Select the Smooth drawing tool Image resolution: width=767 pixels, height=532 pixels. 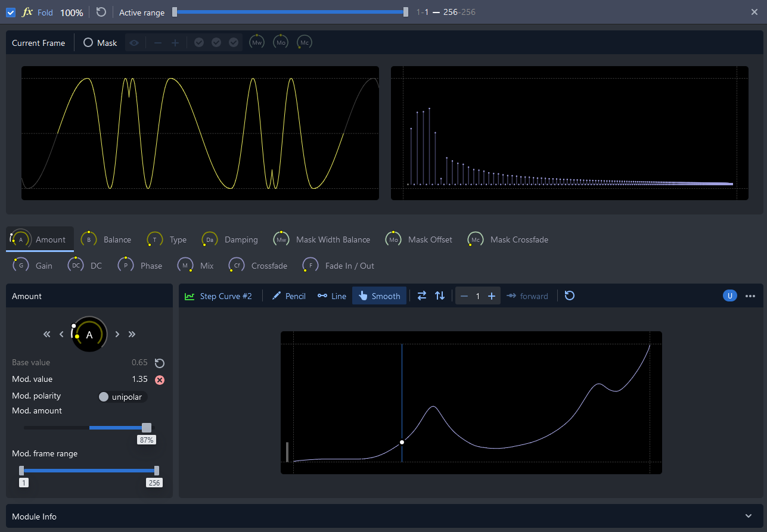click(380, 296)
